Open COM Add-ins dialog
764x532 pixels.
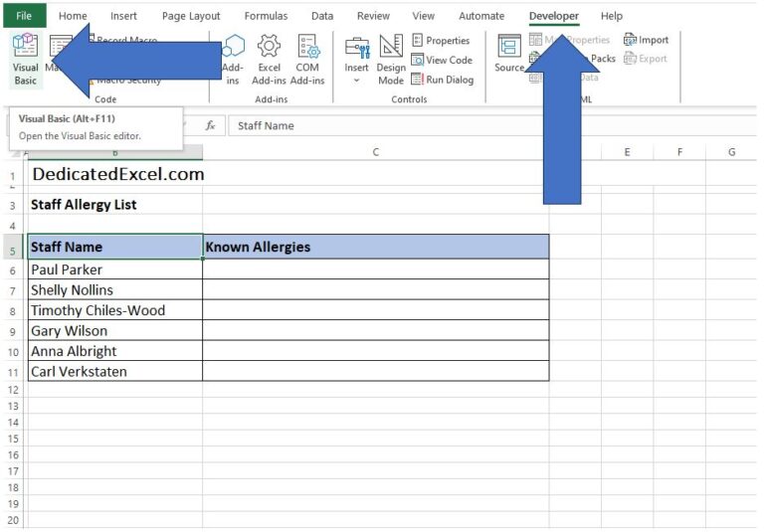click(307, 60)
